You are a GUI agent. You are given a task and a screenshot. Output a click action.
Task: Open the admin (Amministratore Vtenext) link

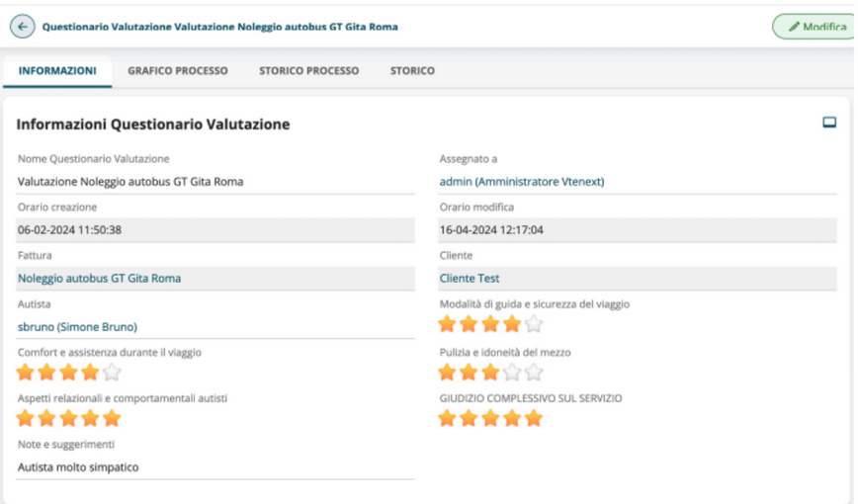pos(521,182)
